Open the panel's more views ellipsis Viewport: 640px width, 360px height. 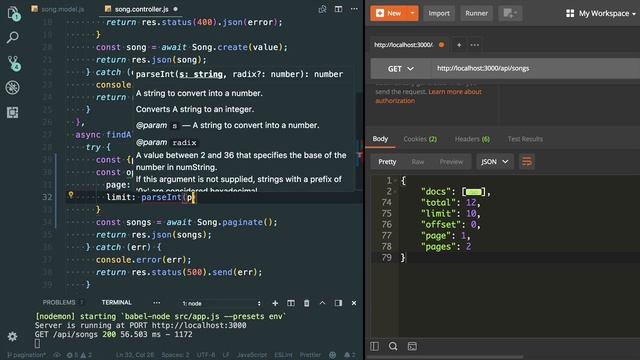(156, 303)
